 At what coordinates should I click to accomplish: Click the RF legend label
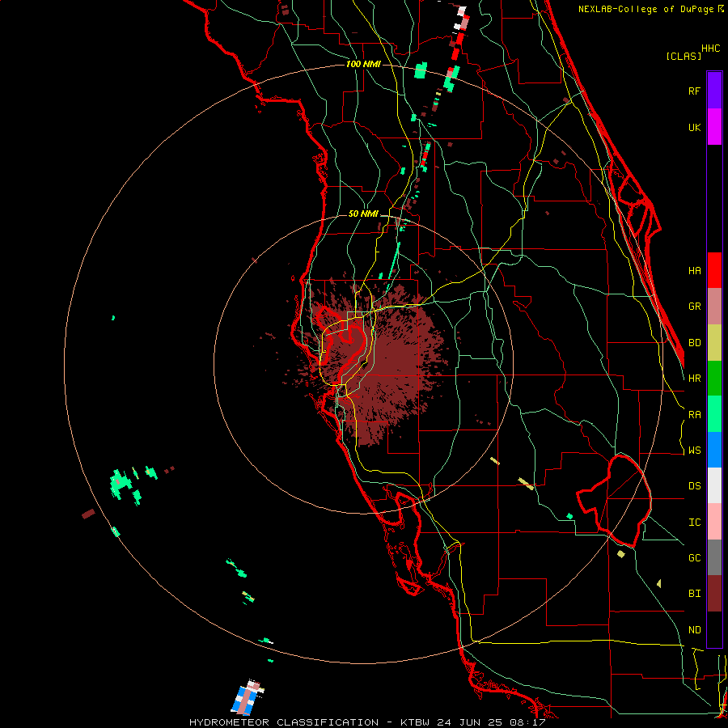tap(694, 91)
